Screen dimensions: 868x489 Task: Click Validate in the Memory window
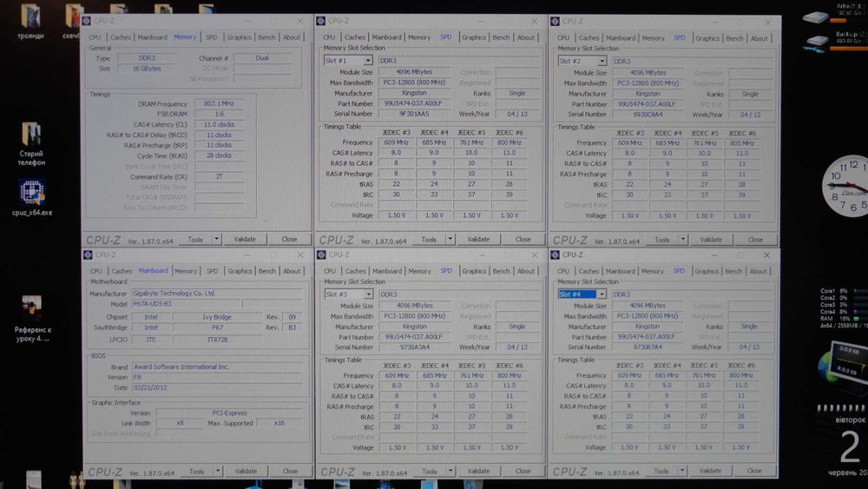point(245,239)
